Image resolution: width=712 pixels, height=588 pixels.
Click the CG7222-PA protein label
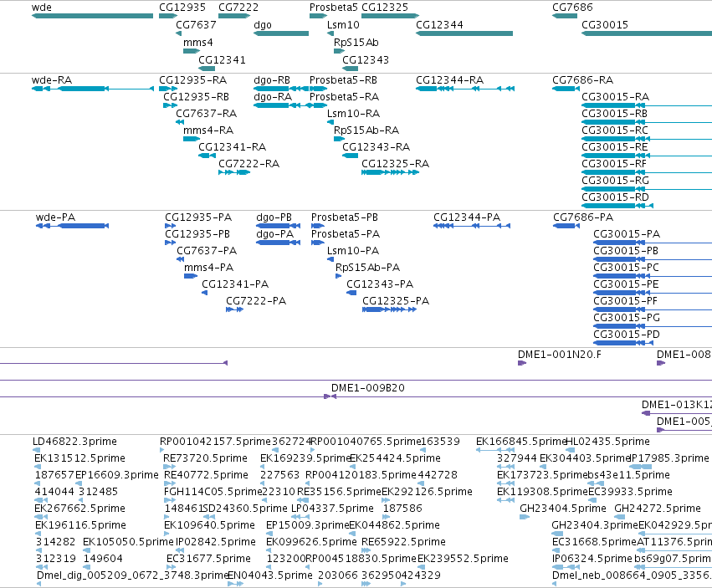click(256, 300)
